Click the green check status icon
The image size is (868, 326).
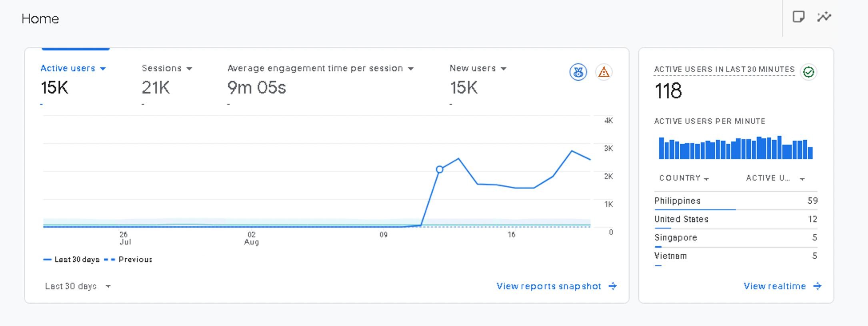click(808, 72)
